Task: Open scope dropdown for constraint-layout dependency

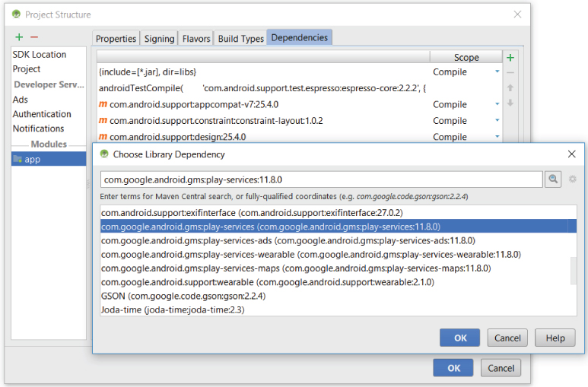Action: (497, 121)
